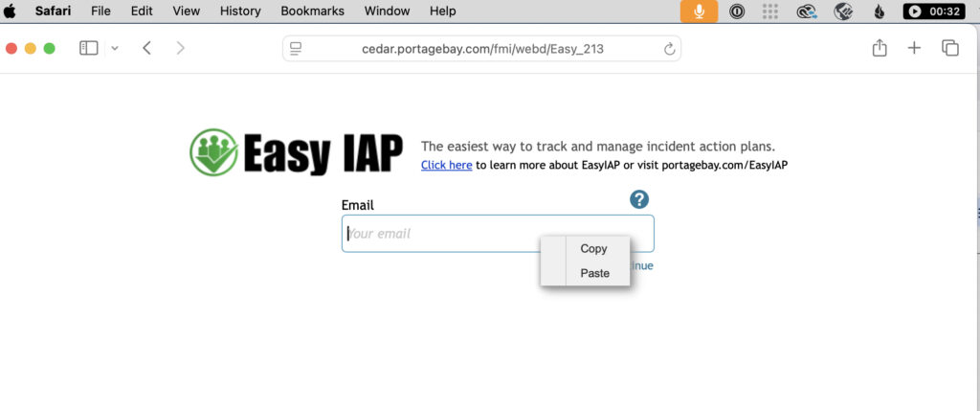Open the Apple menu

[10, 11]
